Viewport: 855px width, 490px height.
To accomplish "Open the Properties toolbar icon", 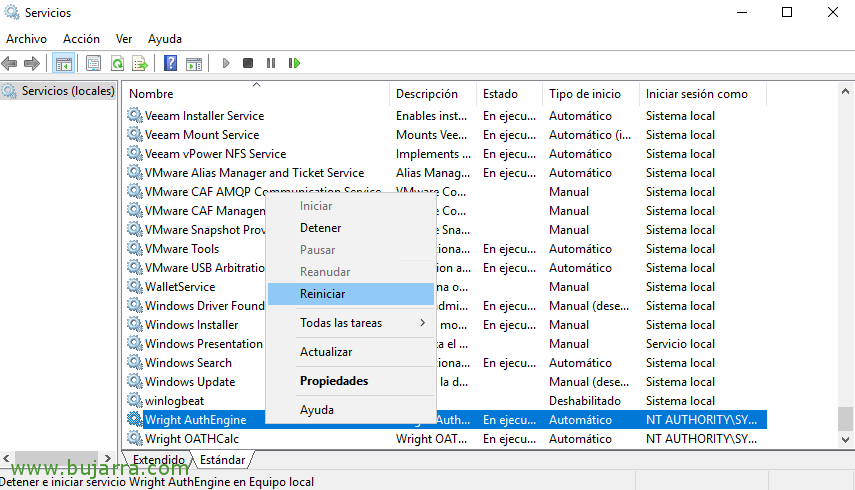I will point(93,63).
